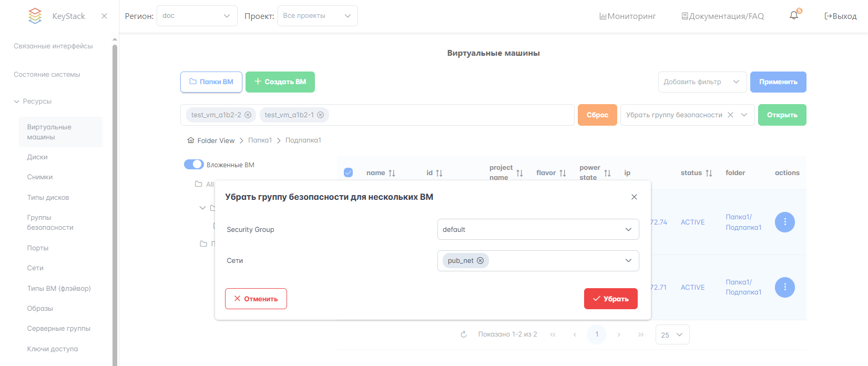Image resolution: width=868 pixels, height=366 pixels.
Task: Click the sidebar vertical scrollbar
Action: (x=115, y=200)
